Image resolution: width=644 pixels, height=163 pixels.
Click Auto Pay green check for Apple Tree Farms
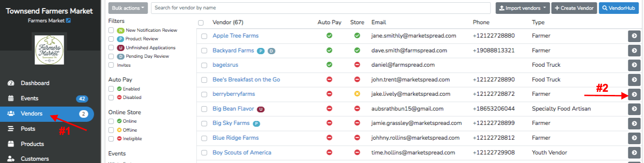[329, 35]
